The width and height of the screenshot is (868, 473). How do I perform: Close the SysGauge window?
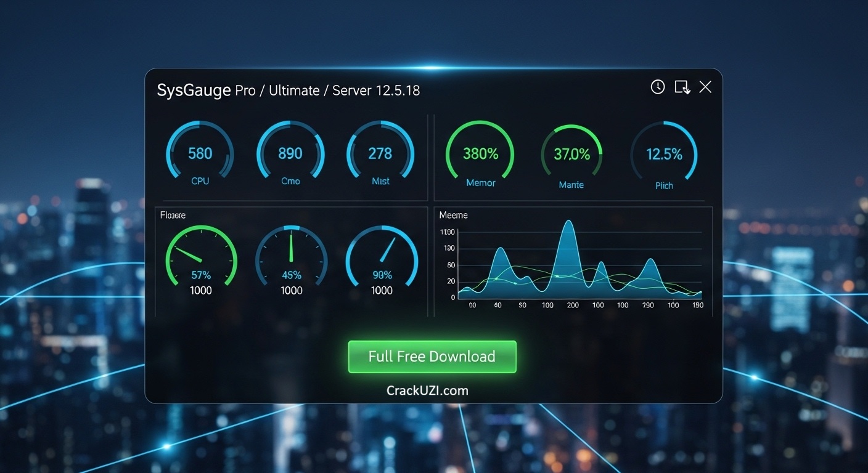pyautogui.click(x=705, y=87)
